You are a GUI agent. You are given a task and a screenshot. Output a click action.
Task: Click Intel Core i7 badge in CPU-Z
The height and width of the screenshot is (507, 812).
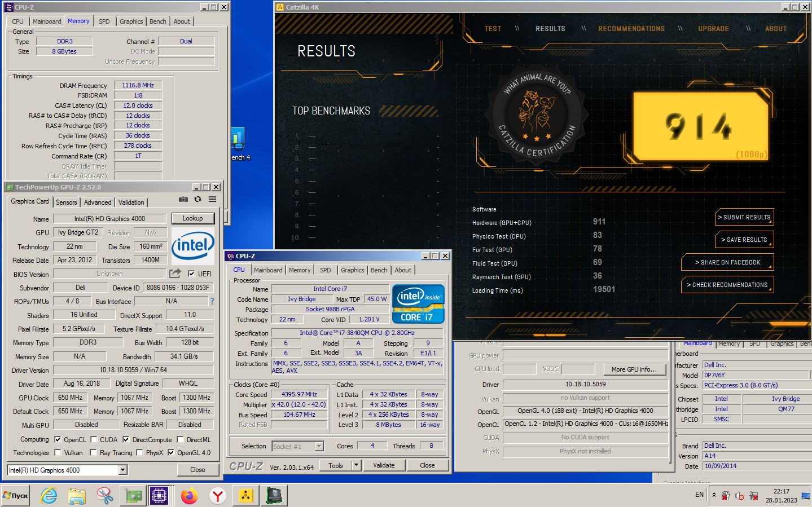point(418,305)
